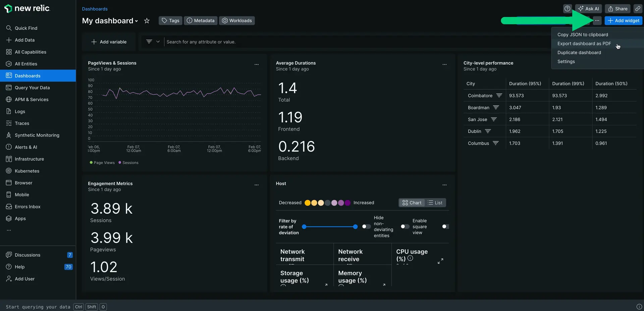Screen dimensions: 644x311
Task: Click the info icon on the bottom-right status bar
Action: (x=639, y=307)
